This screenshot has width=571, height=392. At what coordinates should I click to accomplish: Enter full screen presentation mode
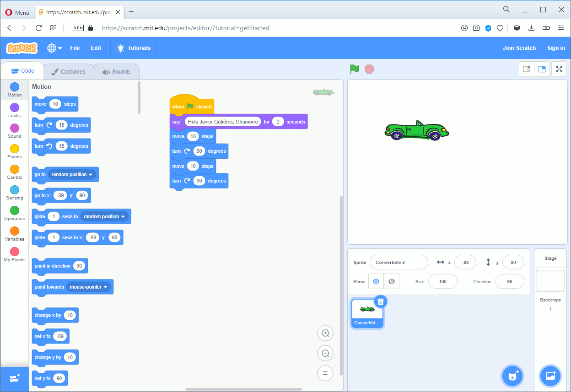point(559,69)
